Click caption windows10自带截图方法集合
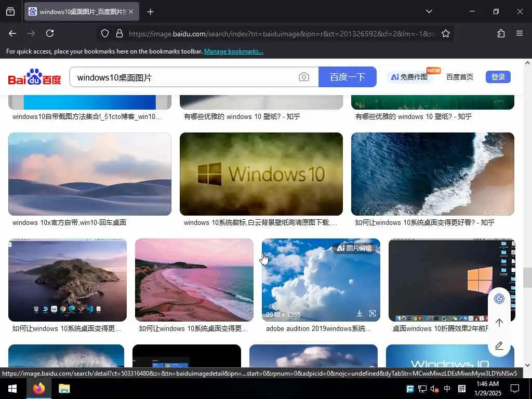This screenshot has height=399, width=532. point(87,117)
